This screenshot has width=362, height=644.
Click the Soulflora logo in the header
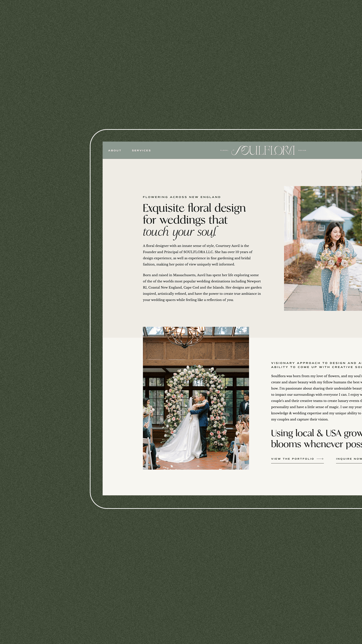tap(263, 151)
